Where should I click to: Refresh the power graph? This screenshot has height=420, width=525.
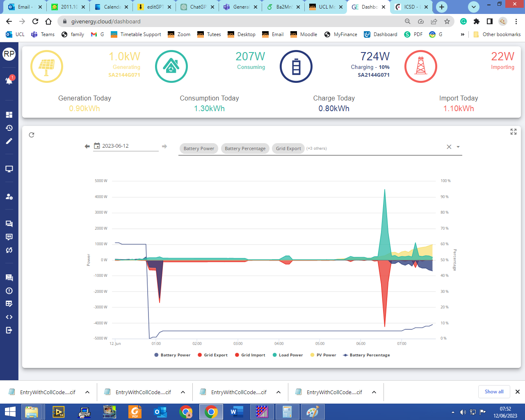pos(32,135)
